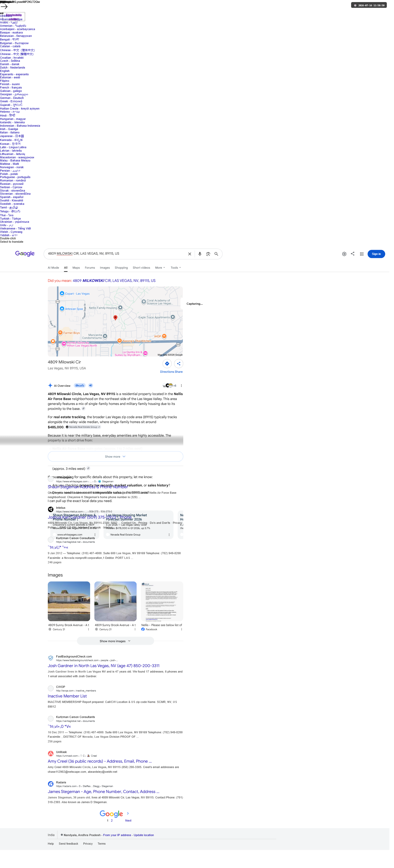This screenshot has height=868, width=394.
Task: Click the Google logo in the header
Action: tap(25, 256)
